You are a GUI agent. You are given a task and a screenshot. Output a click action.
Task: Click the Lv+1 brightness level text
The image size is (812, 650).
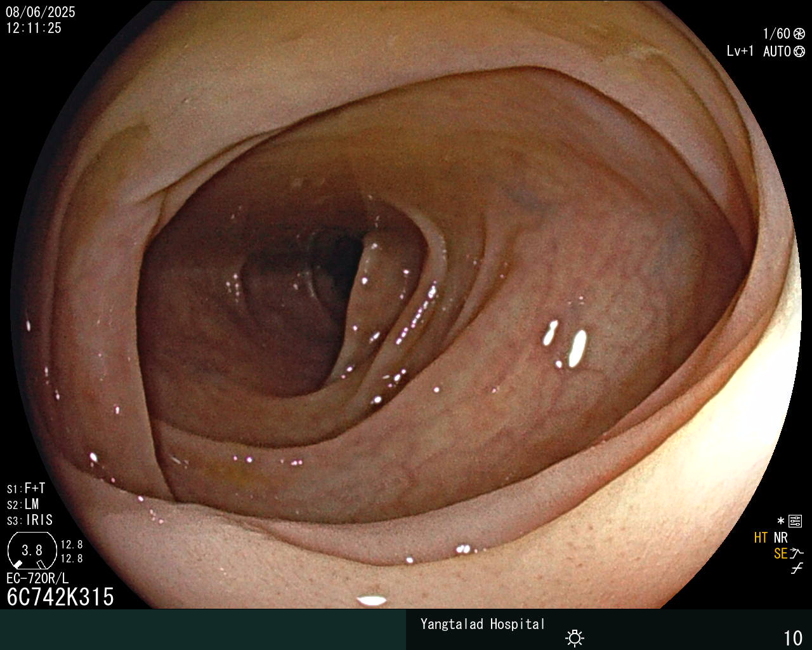point(740,51)
